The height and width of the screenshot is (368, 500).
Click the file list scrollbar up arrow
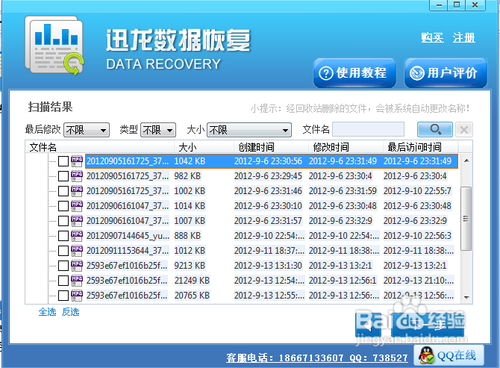point(467,161)
